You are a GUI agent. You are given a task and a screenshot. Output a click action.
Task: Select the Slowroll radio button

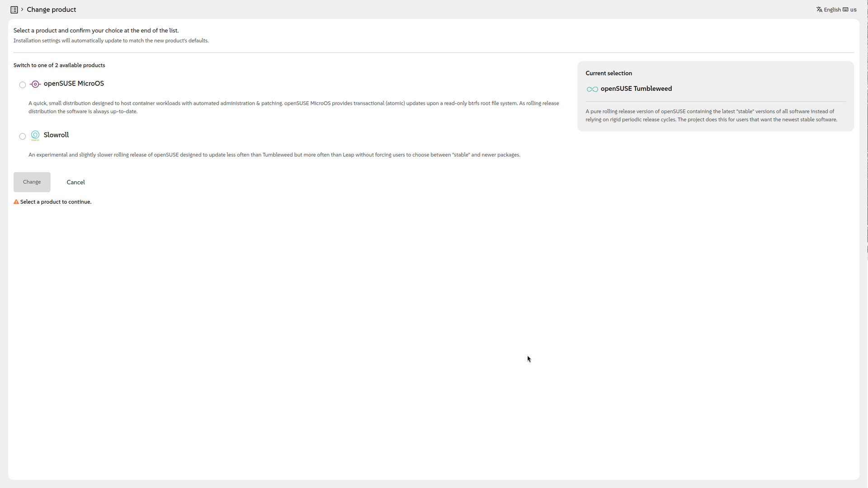pos(23,136)
